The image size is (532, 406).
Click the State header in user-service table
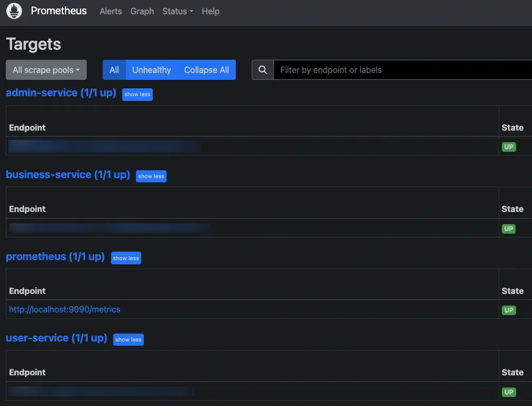[512, 372]
